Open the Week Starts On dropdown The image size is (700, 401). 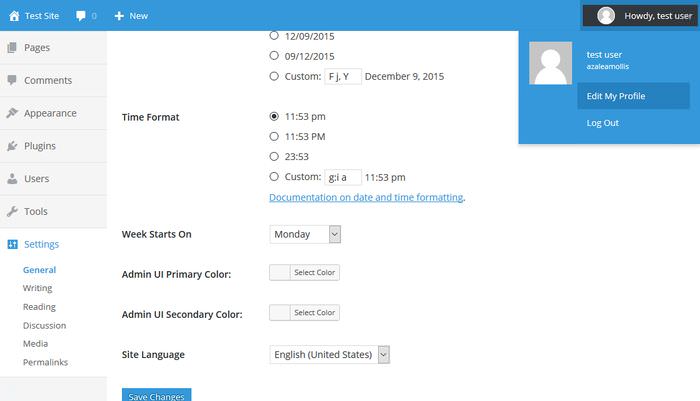(305, 234)
